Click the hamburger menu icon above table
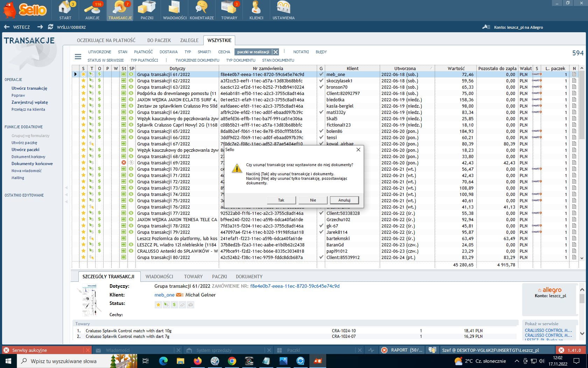Viewport: 588px width, 368px height. pyautogui.click(x=78, y=56)
